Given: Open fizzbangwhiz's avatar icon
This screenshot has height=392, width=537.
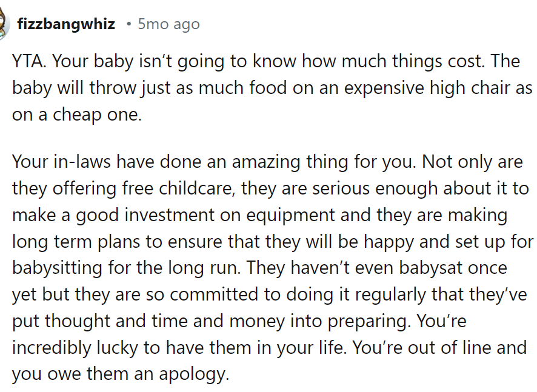Looking at the screenshot, I should pos(4,24).
